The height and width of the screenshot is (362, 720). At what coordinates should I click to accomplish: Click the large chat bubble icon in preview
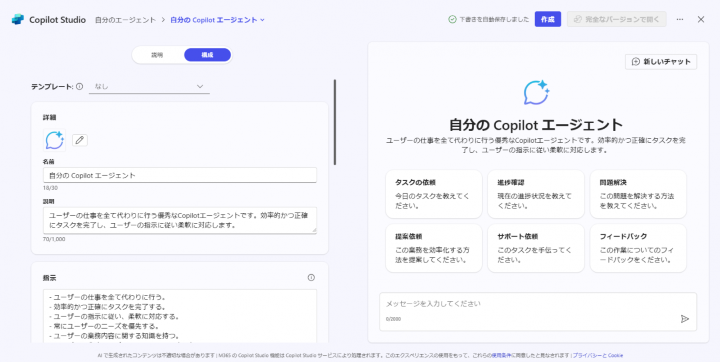pos(536,92)
